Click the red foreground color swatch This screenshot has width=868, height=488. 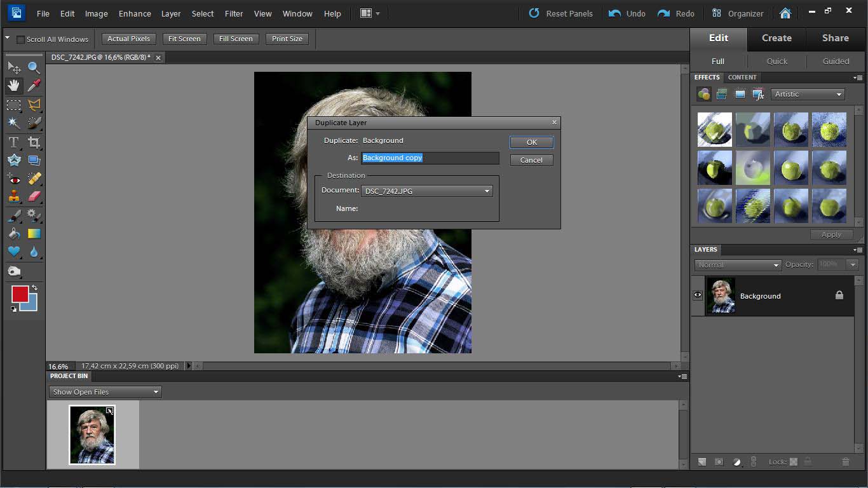[19, 294]
